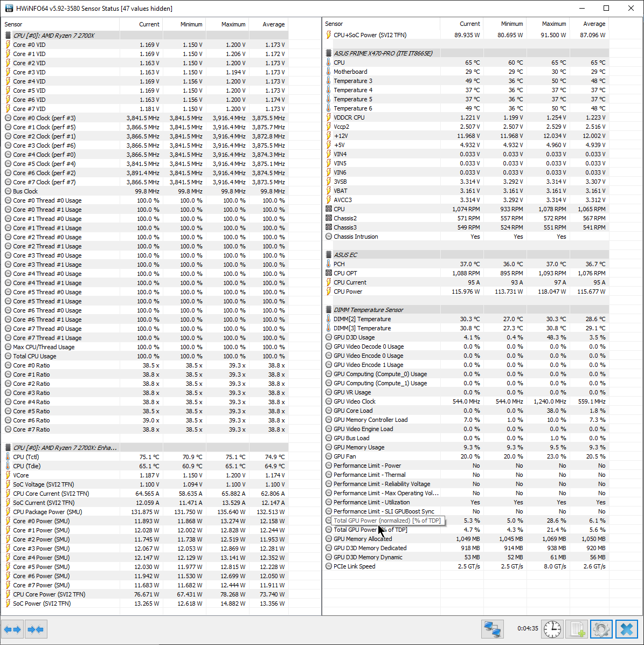Click the fan icon beside Chassis2
The height and width of the screenshot is (645, 644).
[328, 218]
